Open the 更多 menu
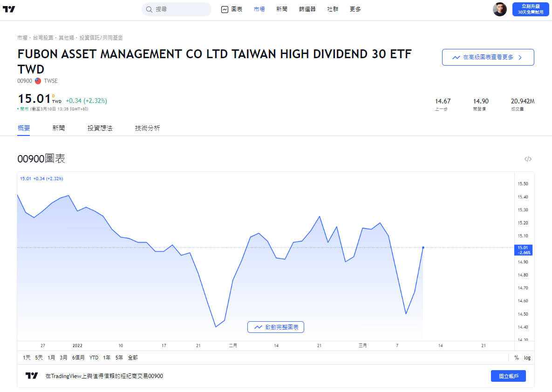 [x=355, y=9]
